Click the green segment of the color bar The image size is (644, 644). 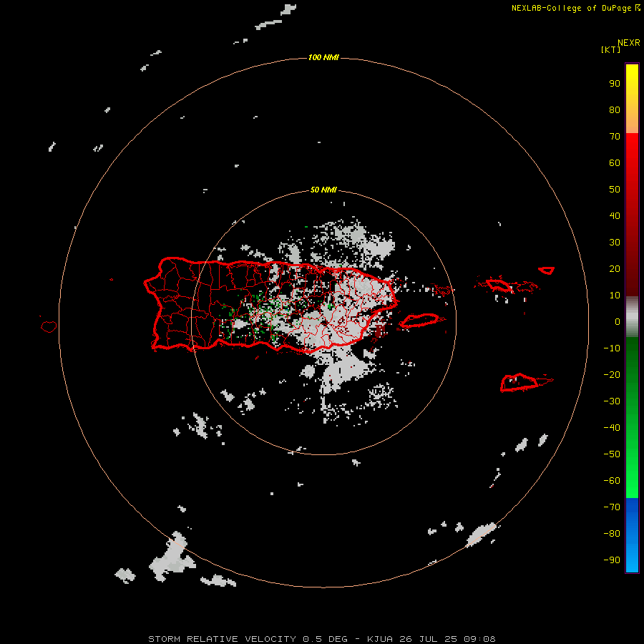coord(632,418)
